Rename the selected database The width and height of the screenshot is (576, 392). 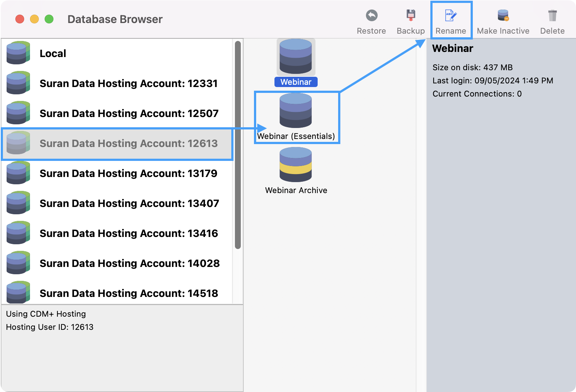coord(450,16)
